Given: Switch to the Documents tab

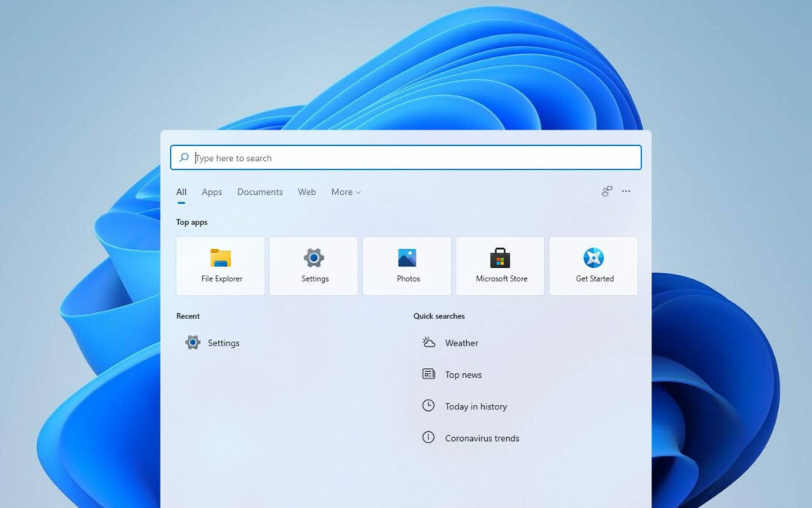Looking at the screenshot, I should click(260, 192).
